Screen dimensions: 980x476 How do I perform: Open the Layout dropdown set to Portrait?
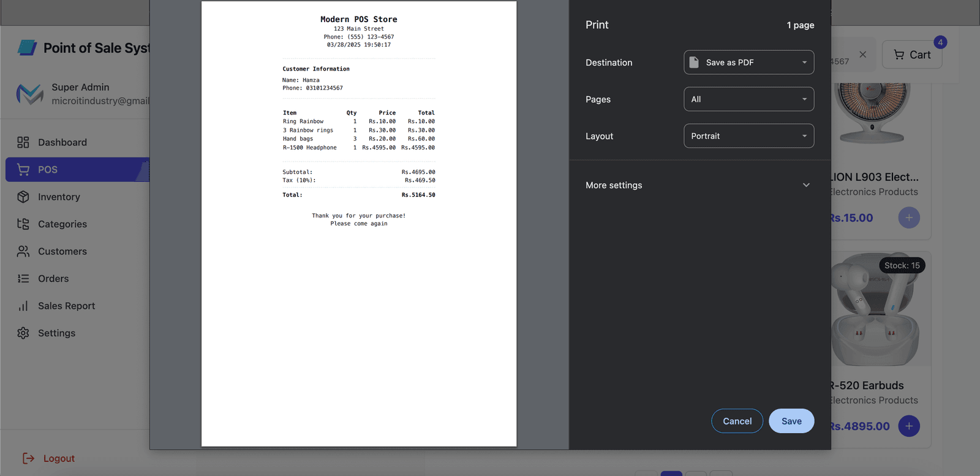point(748,136)
